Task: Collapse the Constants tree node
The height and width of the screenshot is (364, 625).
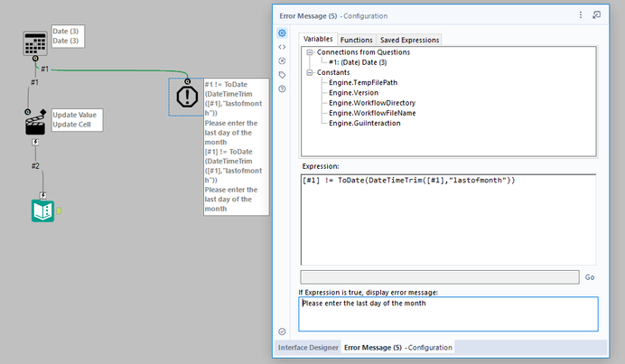Action: pyautogui.click(x=309, y=72)
